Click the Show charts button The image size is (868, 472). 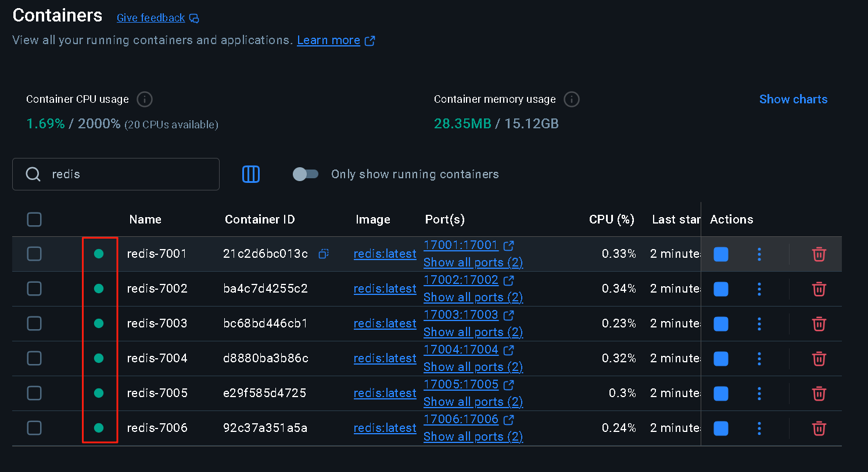tap(793, 99)
